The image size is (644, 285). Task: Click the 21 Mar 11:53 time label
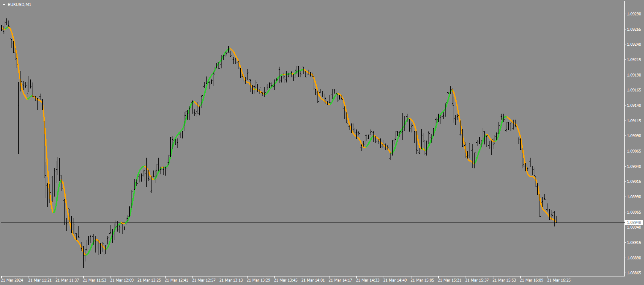point(94,280)
